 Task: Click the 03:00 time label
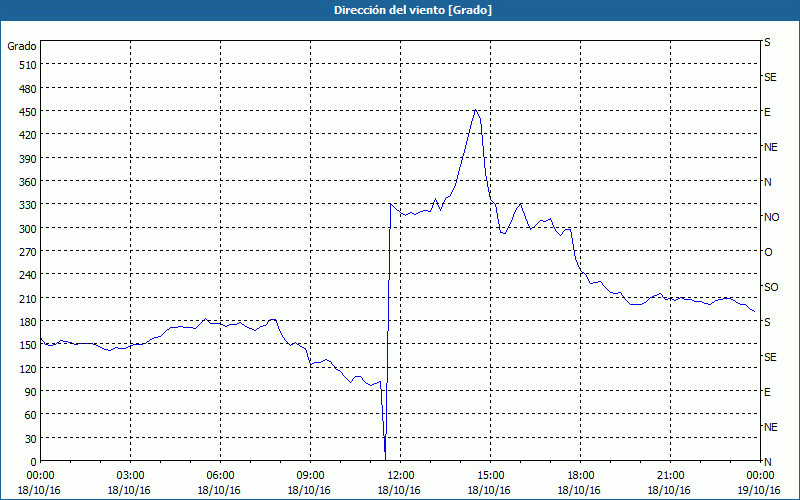pos(131,476)
